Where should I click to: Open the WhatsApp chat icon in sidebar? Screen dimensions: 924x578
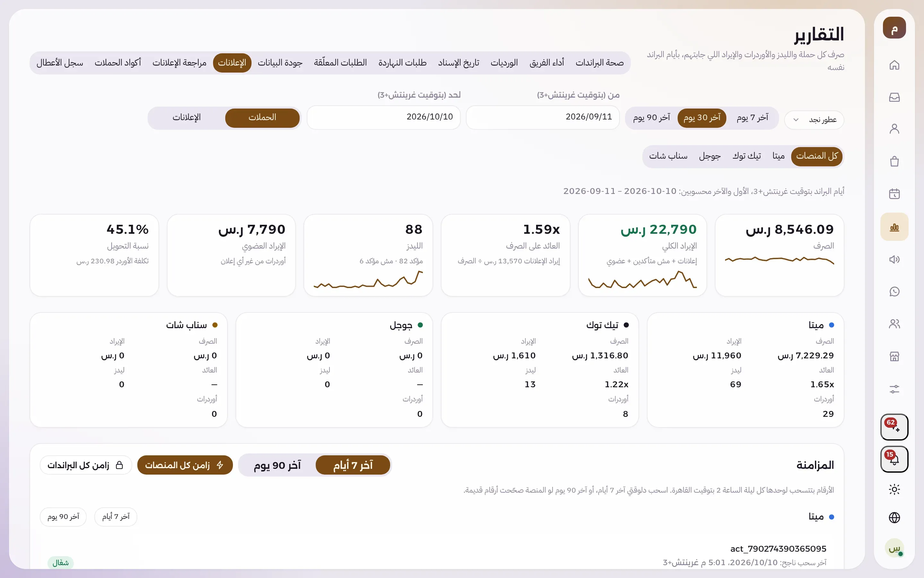click(x=894, y=292)
